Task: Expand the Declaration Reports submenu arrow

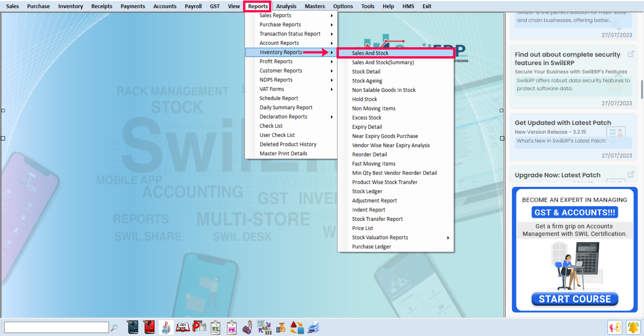Action: tap(332, 117)
